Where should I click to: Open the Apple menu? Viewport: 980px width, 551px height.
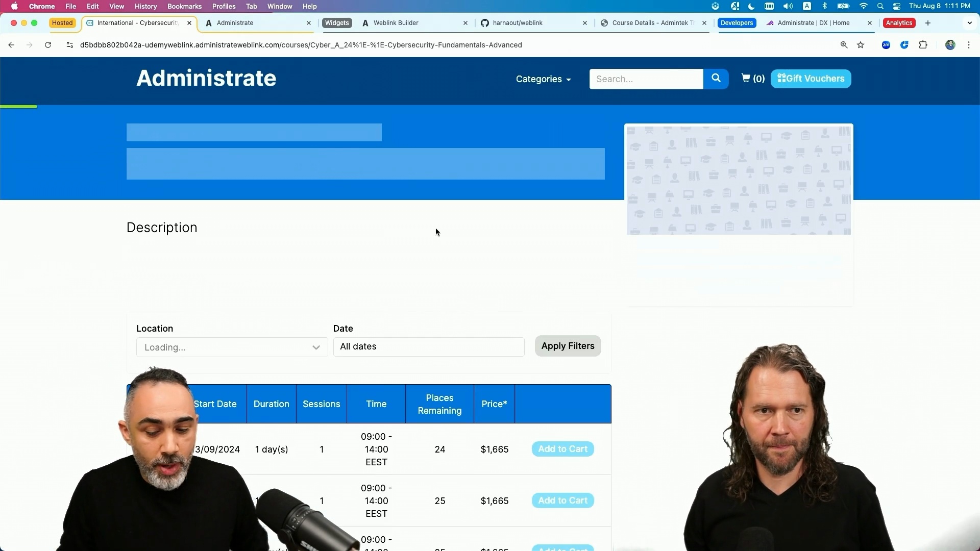[14, 6]
